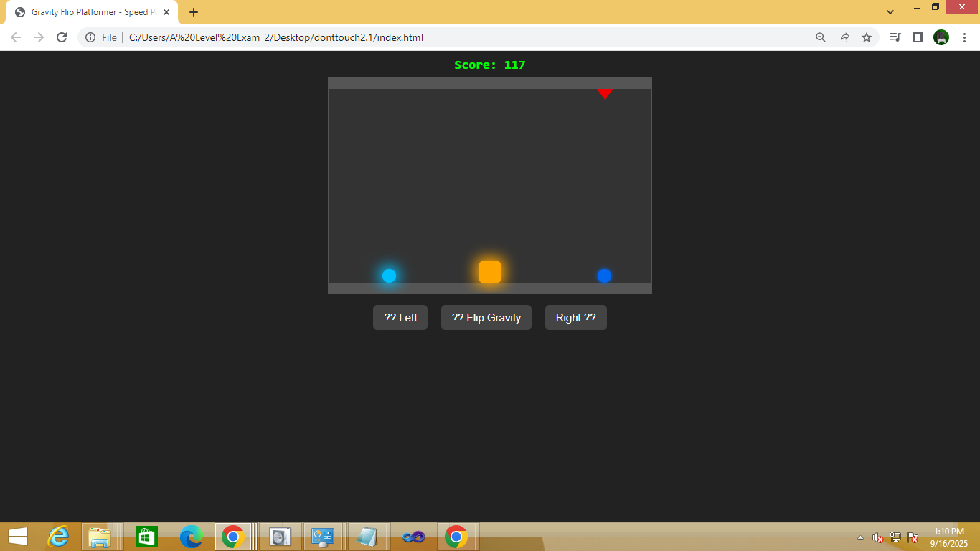The height and width of the screenshot is (551, 980).
Task: Click the Flip Gravity button
Action: point(486,318)
